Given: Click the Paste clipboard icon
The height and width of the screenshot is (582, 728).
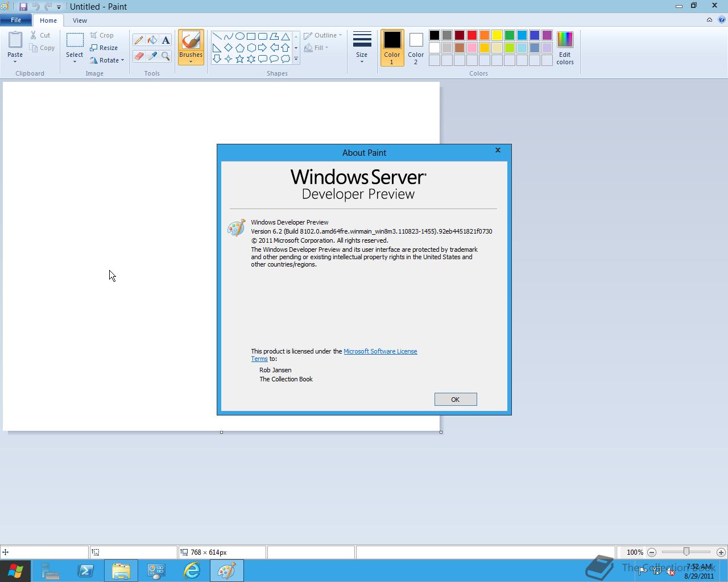Looking at the screenshot, I should [x=15, y=40].
